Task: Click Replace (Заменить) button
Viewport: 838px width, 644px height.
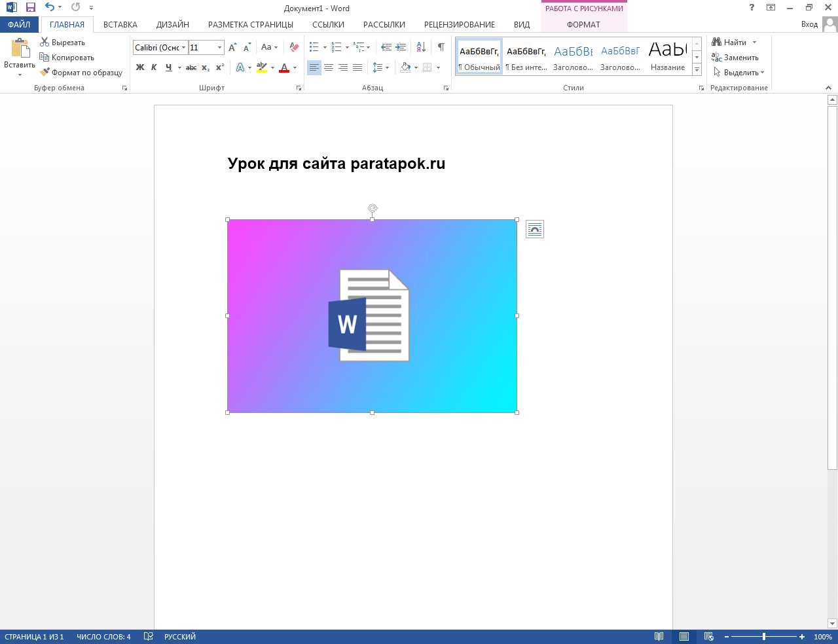Action: click(735, 58)
